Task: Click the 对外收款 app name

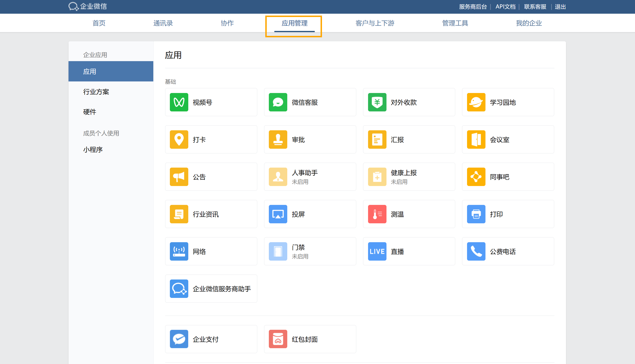Action: point(404,102)
